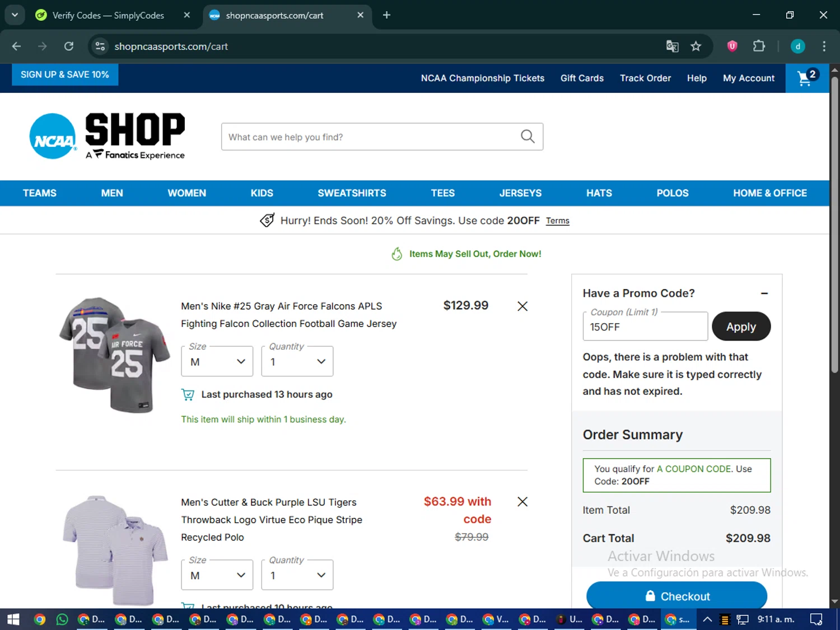Open the Chrome profile avatar d
This screenshot has height=630, width=840.
(798, 46)
